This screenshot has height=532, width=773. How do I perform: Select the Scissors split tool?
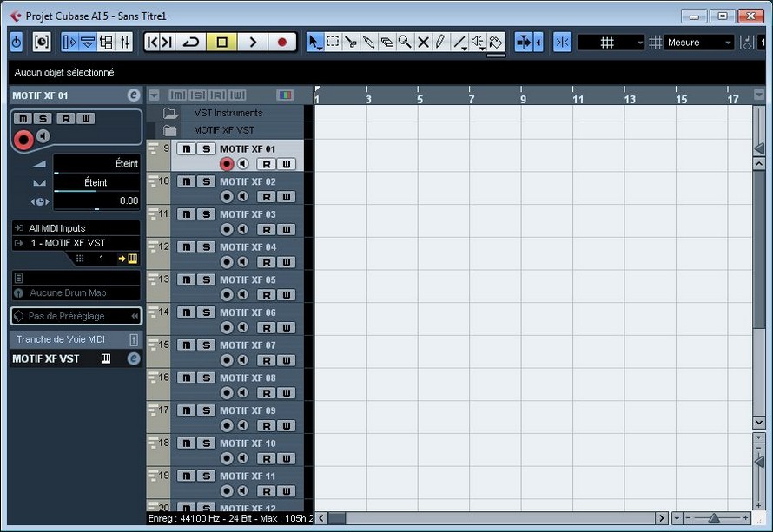pos(351,42)
